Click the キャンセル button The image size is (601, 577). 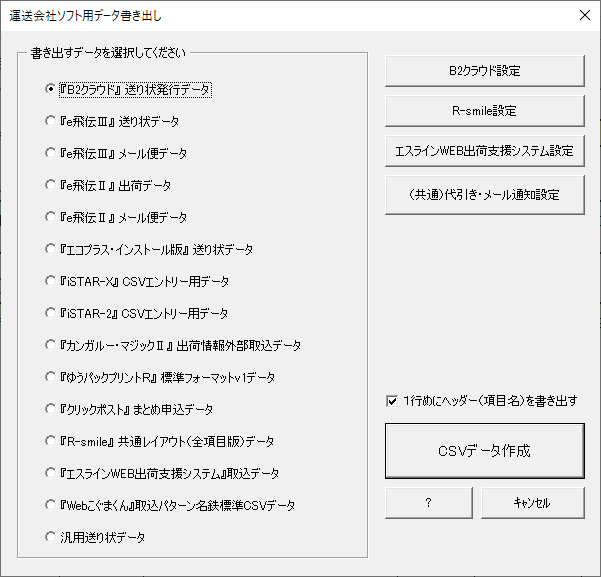pos(532,503)
